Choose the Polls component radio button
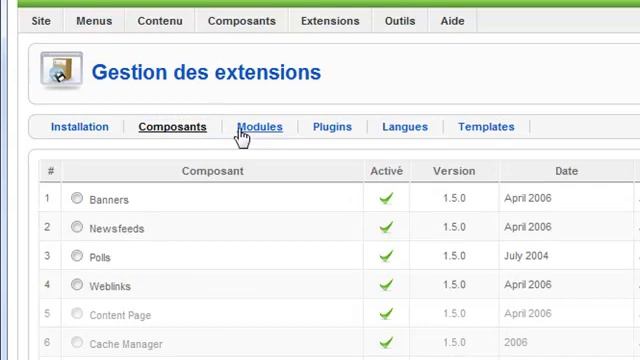This screenshot has height=360, width=640. coord(77,256)
